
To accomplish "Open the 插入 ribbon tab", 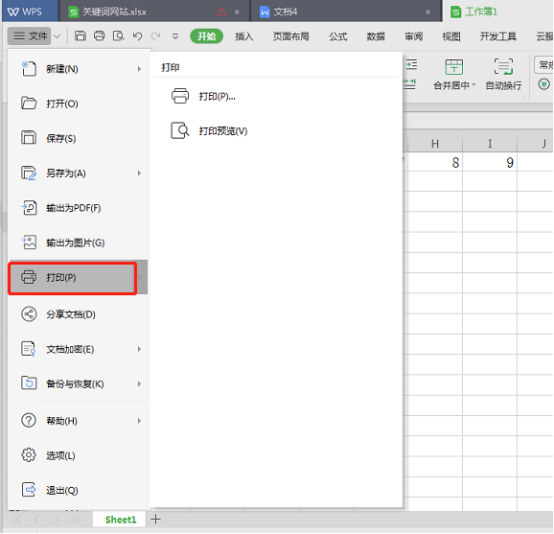I will (x=244, y=36).
